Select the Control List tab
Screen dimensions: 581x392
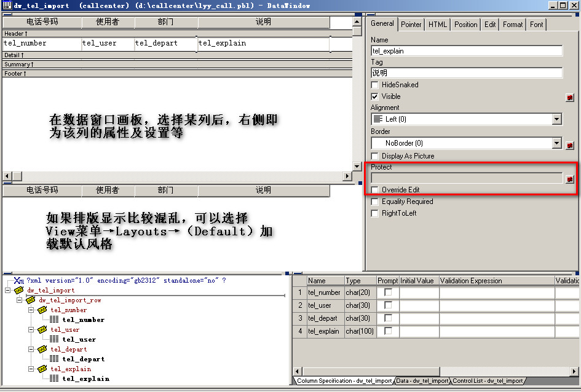tap(488, 380)
